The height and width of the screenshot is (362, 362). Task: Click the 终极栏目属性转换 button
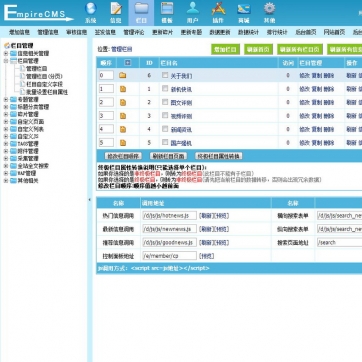coord(219,156)
